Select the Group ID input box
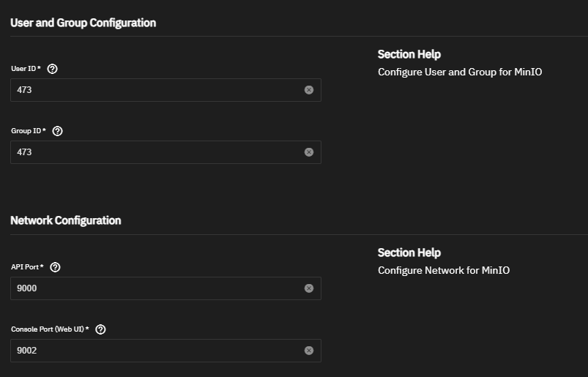The image size is (588, 377). [165, 152]
